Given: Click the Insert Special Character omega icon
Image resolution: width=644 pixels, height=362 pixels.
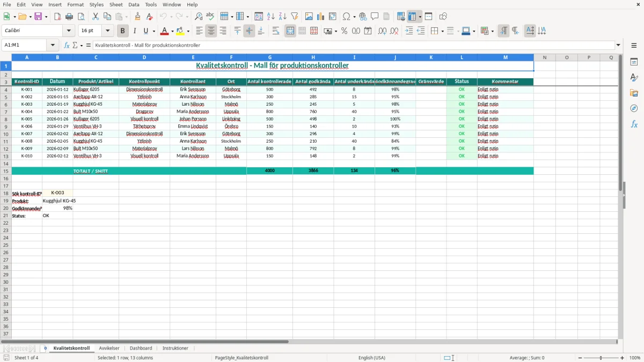Looking at the screenshot, I should (x=346, y=17).
